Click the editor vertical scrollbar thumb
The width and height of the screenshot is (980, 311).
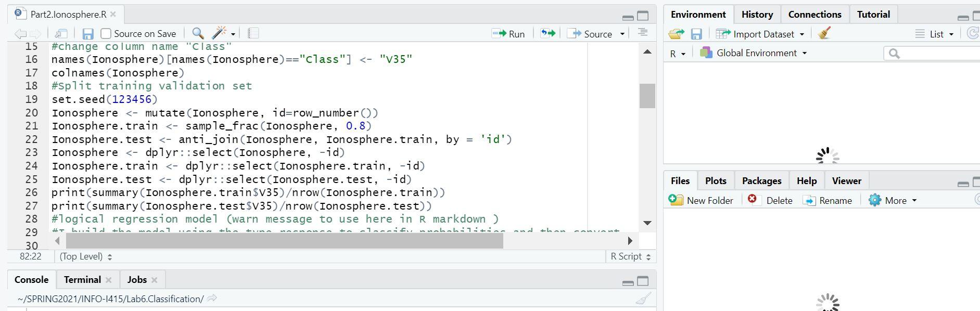pos(647,96)
